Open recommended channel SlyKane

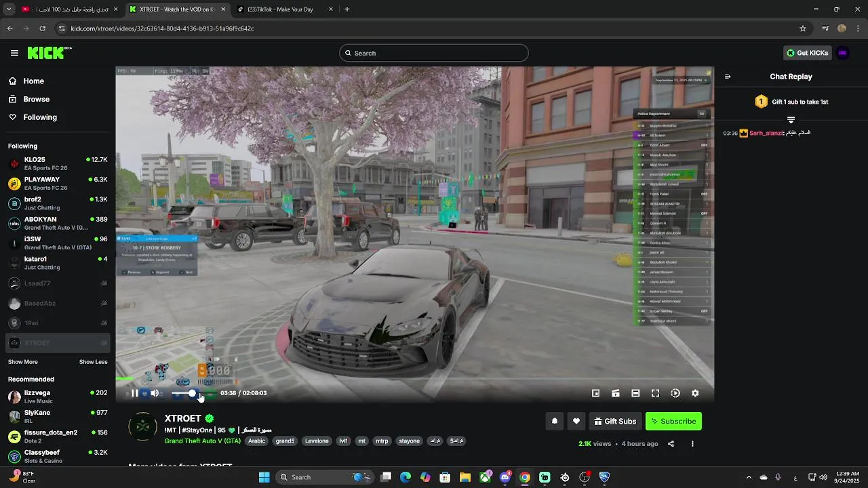coord(58,416)
